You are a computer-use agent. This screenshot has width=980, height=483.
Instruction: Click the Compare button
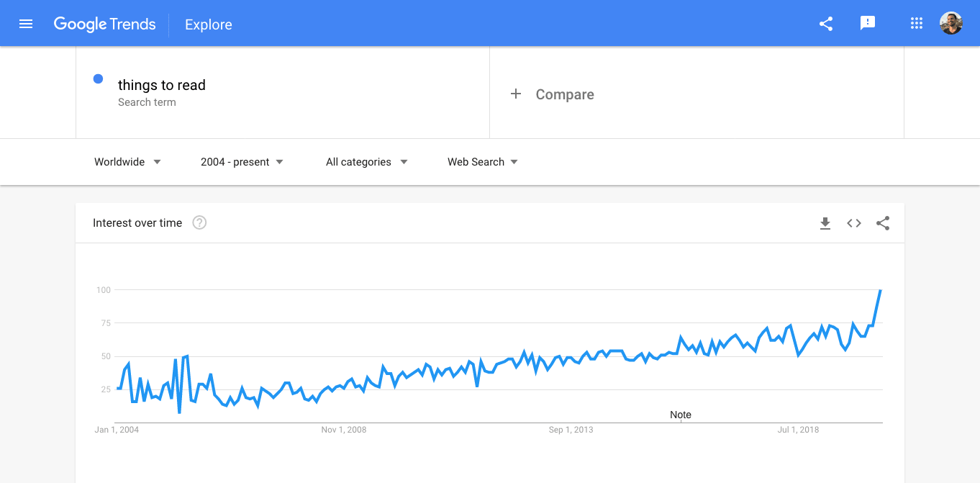click(564, 94)
